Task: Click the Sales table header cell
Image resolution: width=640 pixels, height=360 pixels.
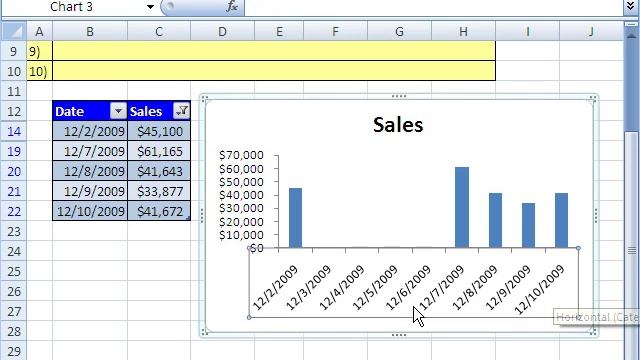Action: coord(159,111)
